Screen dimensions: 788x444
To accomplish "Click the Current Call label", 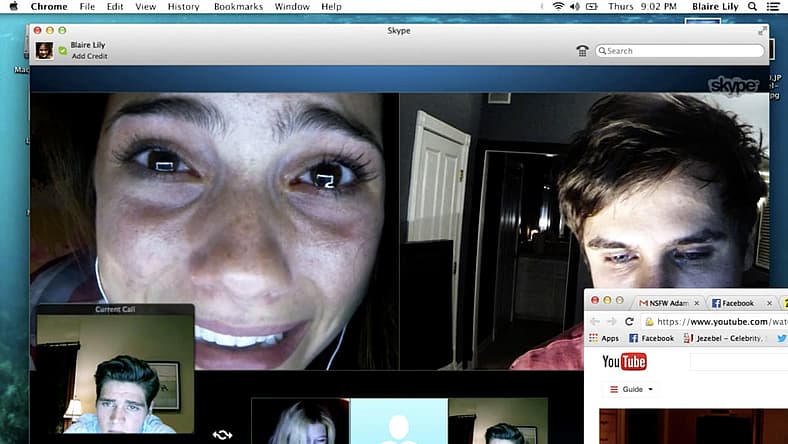I will tap(115, 309).
